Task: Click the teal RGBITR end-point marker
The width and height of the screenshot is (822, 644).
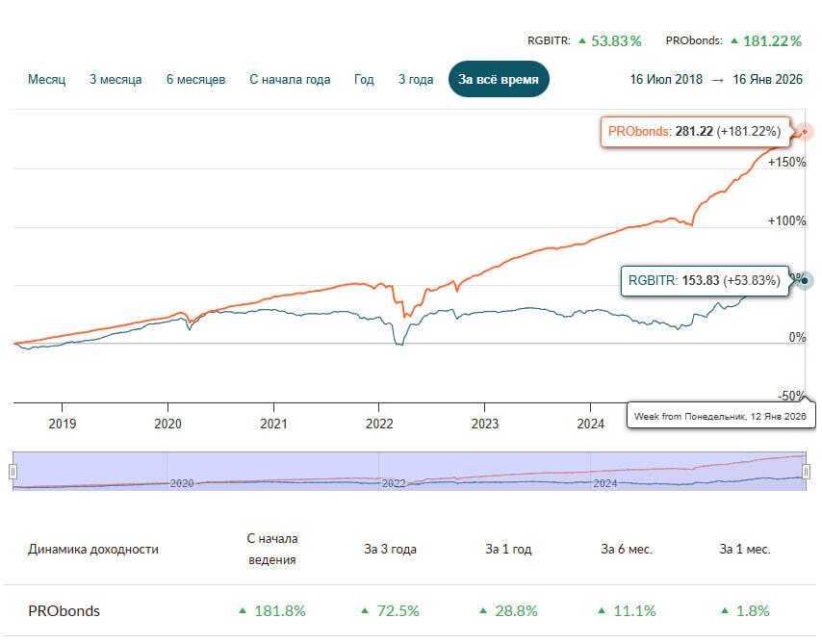Action: coord(806,281)
